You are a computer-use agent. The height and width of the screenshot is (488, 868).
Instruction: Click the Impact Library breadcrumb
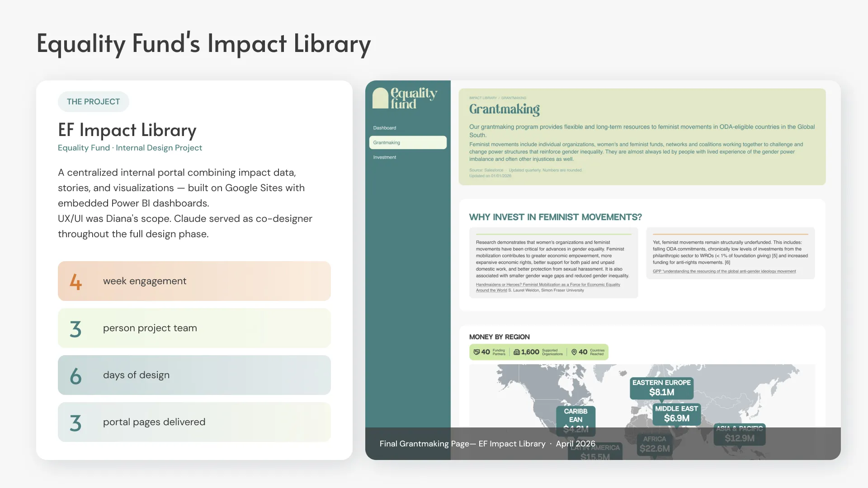[x=483, y=98]
